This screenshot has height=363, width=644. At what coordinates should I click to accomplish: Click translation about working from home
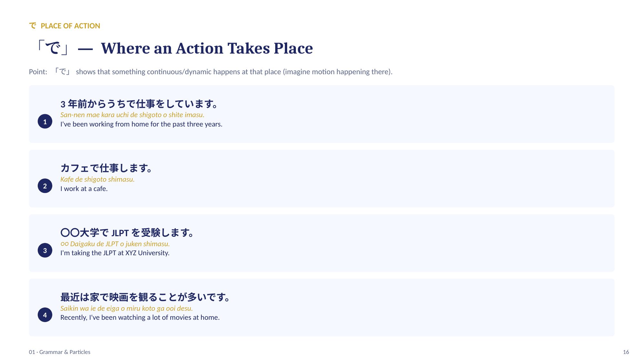[141, 124]
